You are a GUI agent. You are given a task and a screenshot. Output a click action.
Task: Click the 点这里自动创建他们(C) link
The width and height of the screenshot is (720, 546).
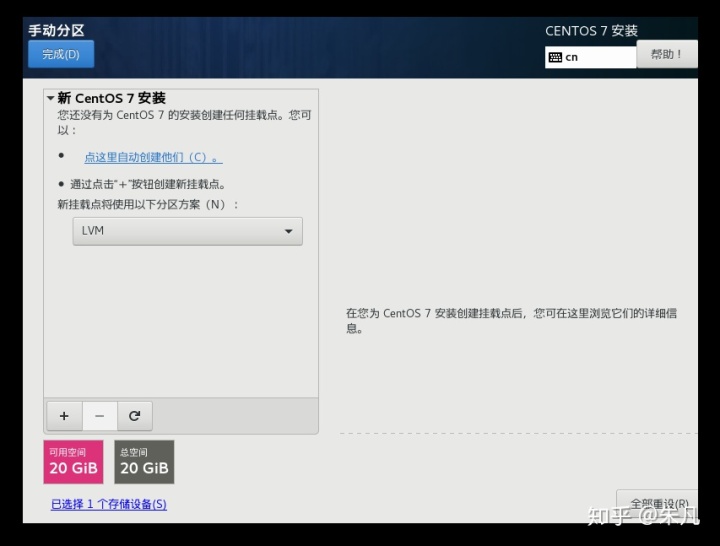153,157
